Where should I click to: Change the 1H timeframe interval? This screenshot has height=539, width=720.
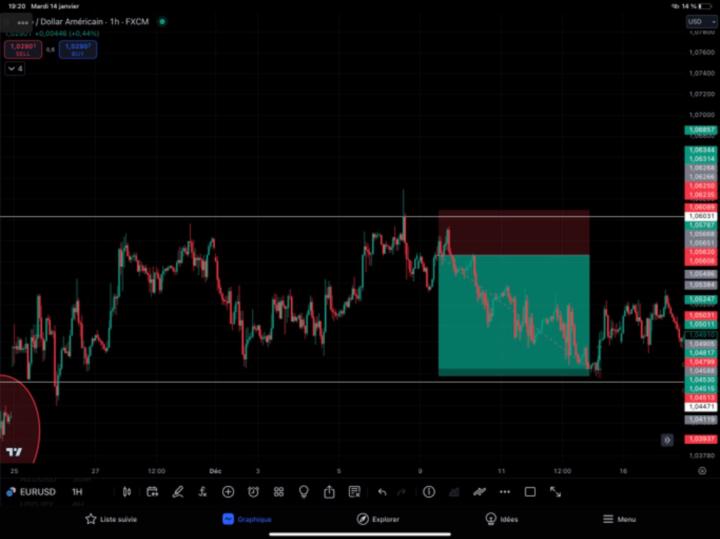tap(77, 492)
